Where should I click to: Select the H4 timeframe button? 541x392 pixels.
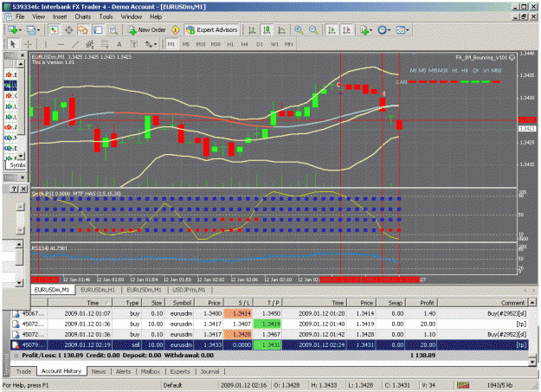(x=245, y=44)
